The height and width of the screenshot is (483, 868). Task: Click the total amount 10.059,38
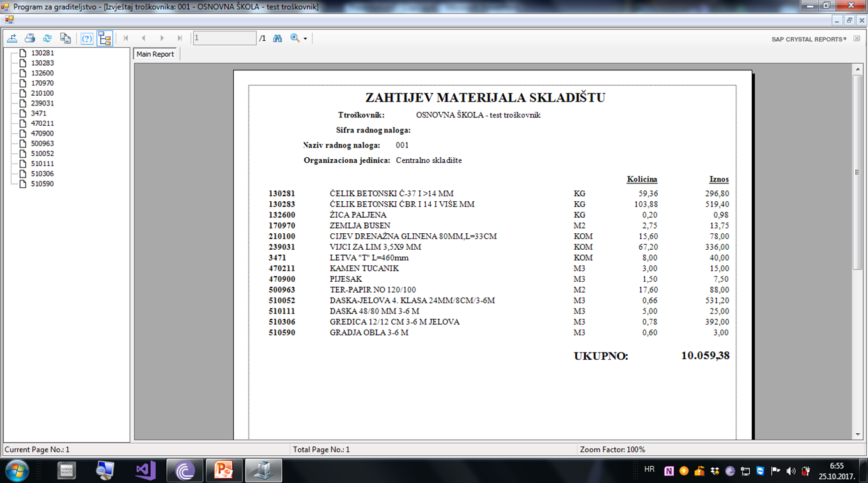point(705,355)
